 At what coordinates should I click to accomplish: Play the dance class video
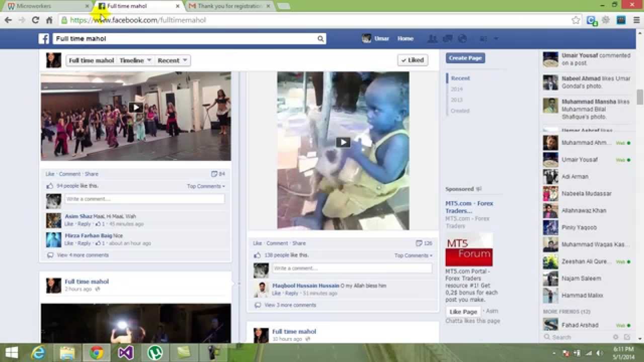tap(136, 107)
